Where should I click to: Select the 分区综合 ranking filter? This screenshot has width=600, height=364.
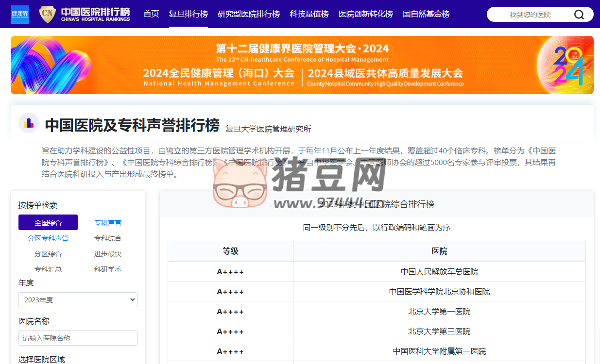click(48, 254)
